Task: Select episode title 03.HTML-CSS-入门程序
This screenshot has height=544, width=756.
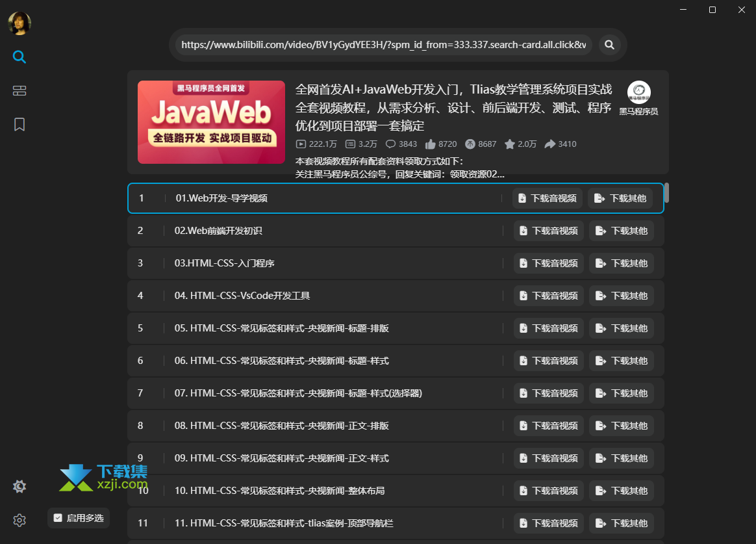Action: [225, 263]
